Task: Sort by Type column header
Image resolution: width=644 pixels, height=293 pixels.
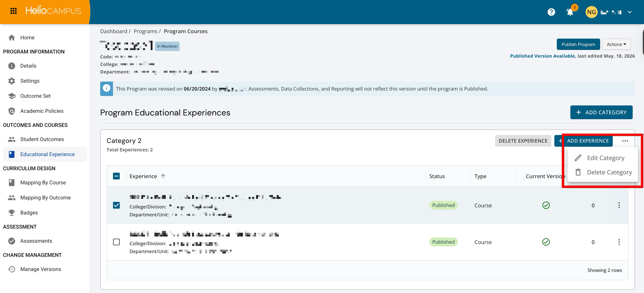Action: coord(480,176)
